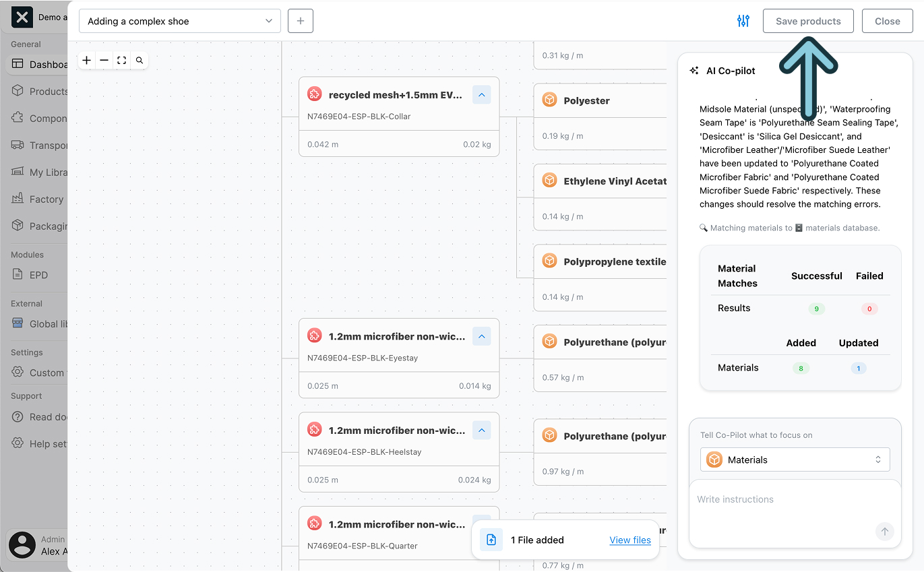Click the recycled mesh component puzzle icon
Viewport: 924px width, 572px height.
click(314, 95)
